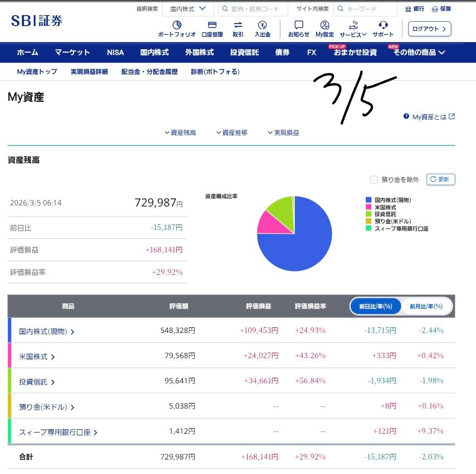The width and height of the screenshot is (476, 474).
Task: Switch to 実現損益詳細 tab
Action: click(89, 72)
